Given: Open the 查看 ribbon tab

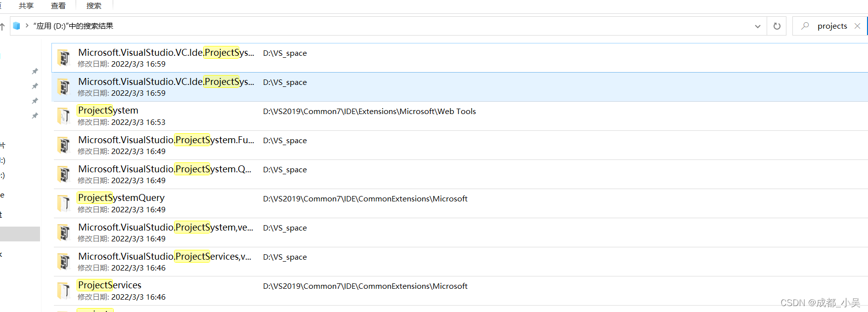Looking at the screenshot, I should click(58, 6).
